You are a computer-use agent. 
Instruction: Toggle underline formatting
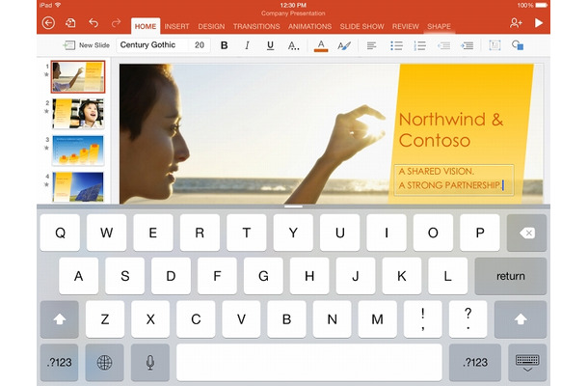(x=270, y=45)
